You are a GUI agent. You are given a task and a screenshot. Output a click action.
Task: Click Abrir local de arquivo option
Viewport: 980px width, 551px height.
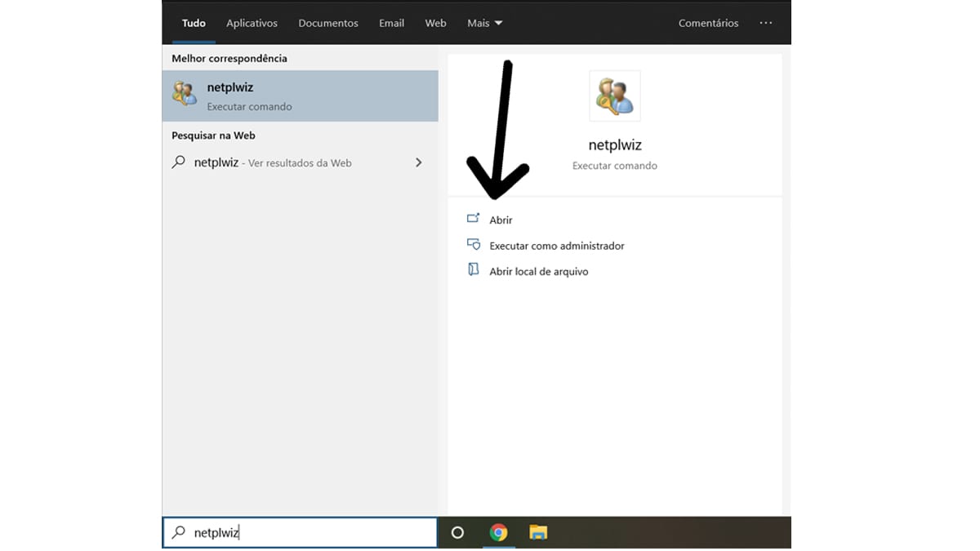[539, 271]
